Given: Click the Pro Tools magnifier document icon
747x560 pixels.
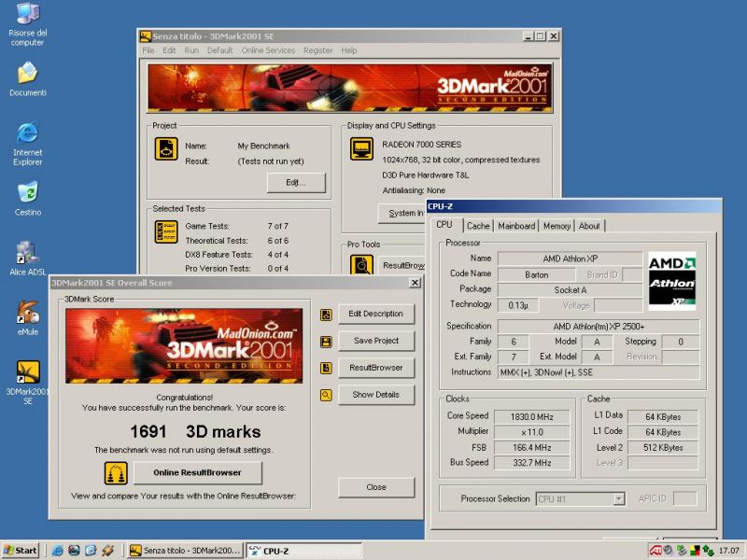Looking at the screenshot, I should click(x=361, y=265).
